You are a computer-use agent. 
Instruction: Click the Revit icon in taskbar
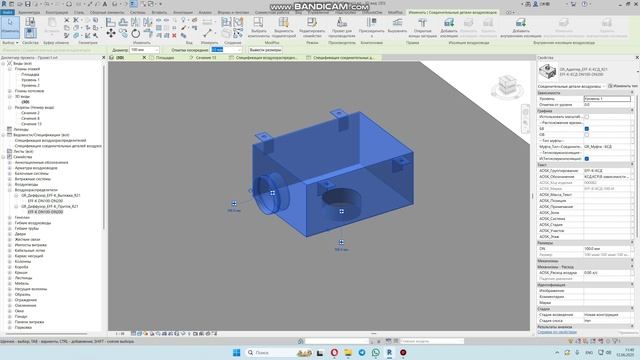[389, 352]
